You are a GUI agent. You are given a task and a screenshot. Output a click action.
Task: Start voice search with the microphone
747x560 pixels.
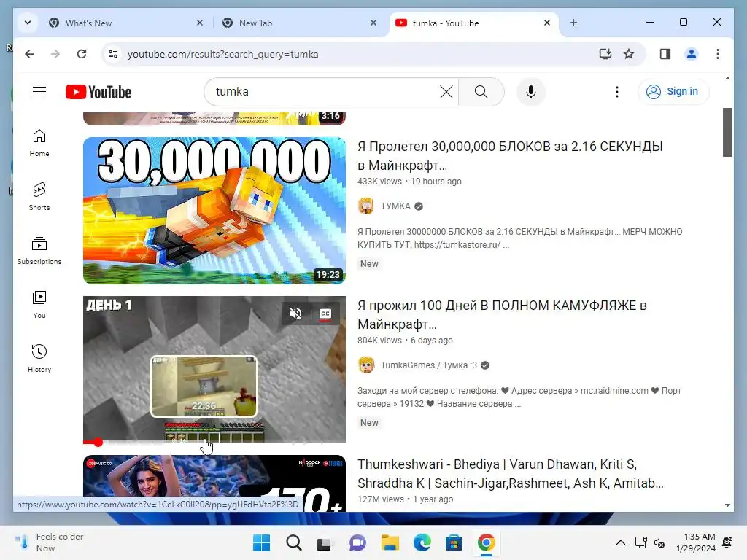pos(531,91)
